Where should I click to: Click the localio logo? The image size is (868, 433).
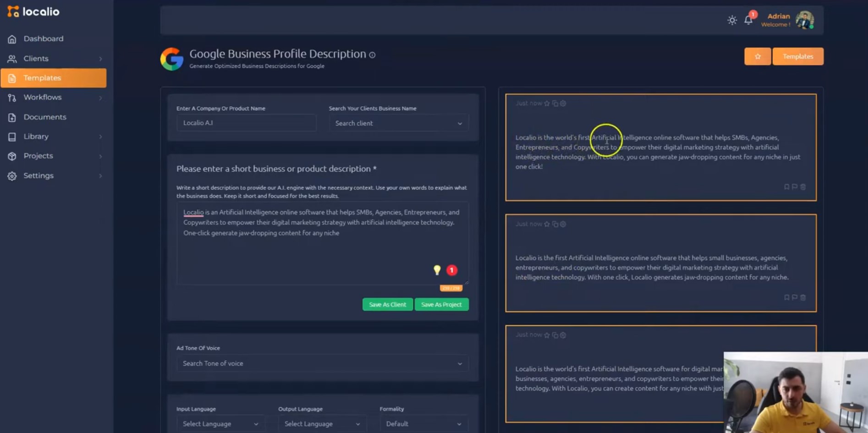point(33,11)
